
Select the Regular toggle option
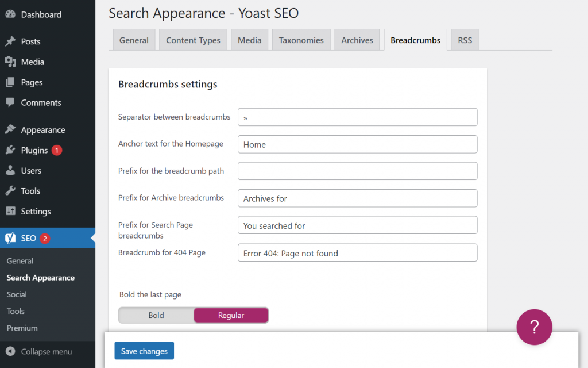[x=231, y=315]
